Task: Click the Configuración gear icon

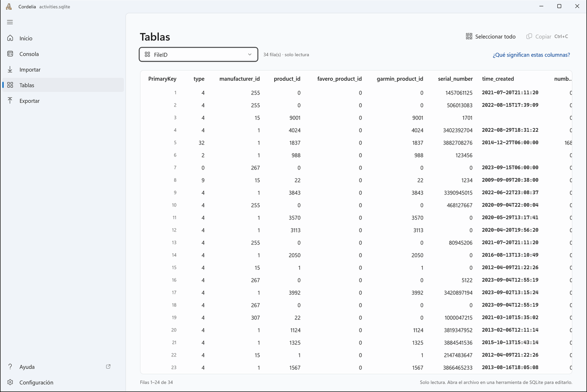Action: 10,382
